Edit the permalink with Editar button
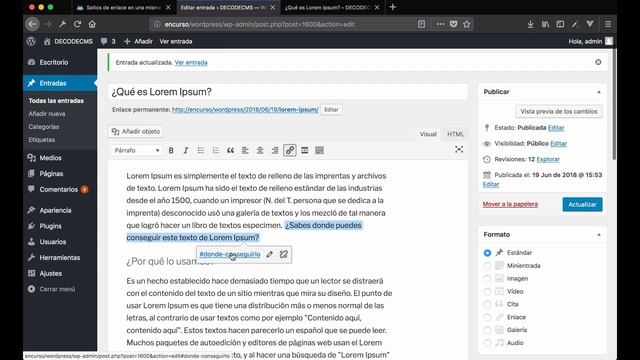The height and width of the screenshot is (360, 640). [x=331, y=109]
